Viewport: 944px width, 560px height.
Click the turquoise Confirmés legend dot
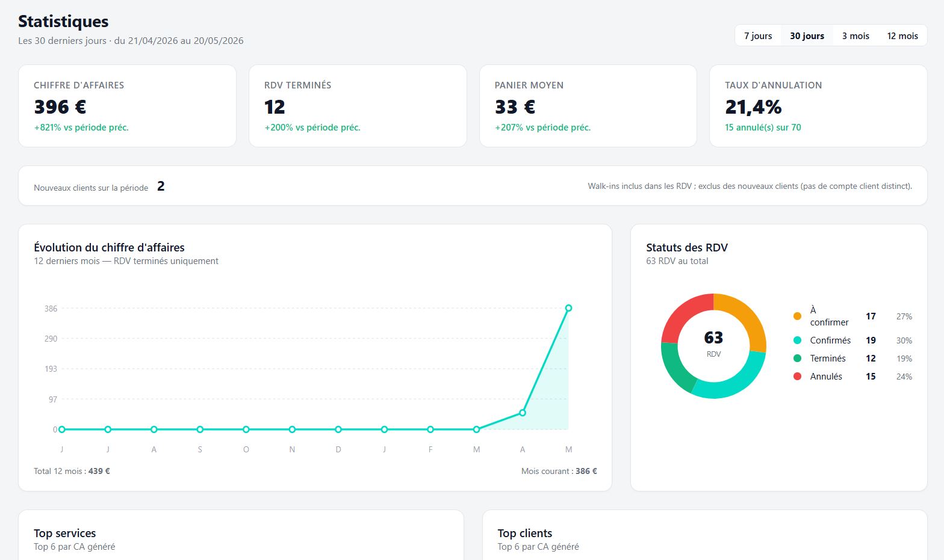coord(797,340)
